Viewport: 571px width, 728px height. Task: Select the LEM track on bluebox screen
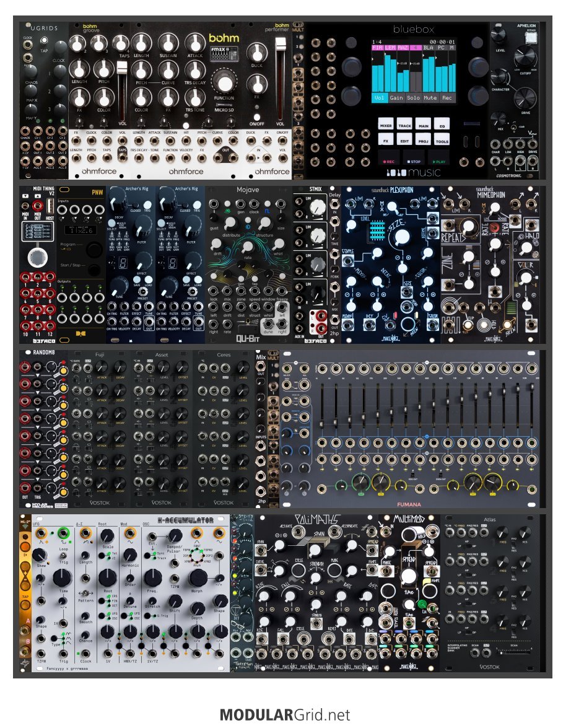tap(390, 47)
